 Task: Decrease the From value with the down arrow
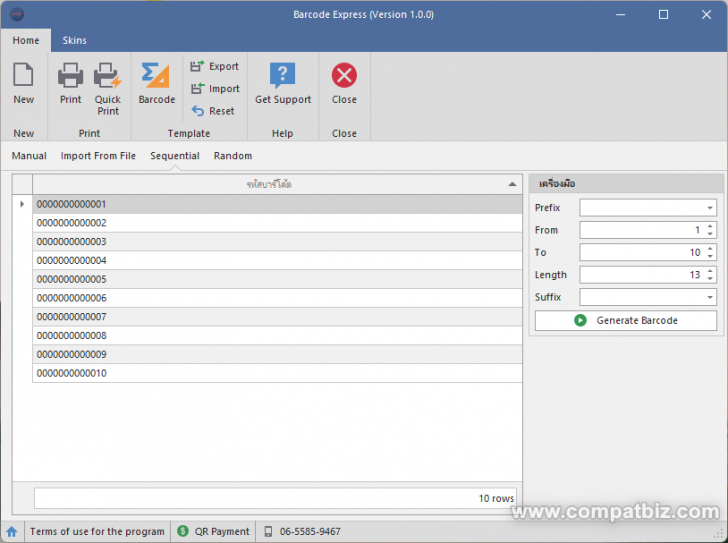(710, 234)
